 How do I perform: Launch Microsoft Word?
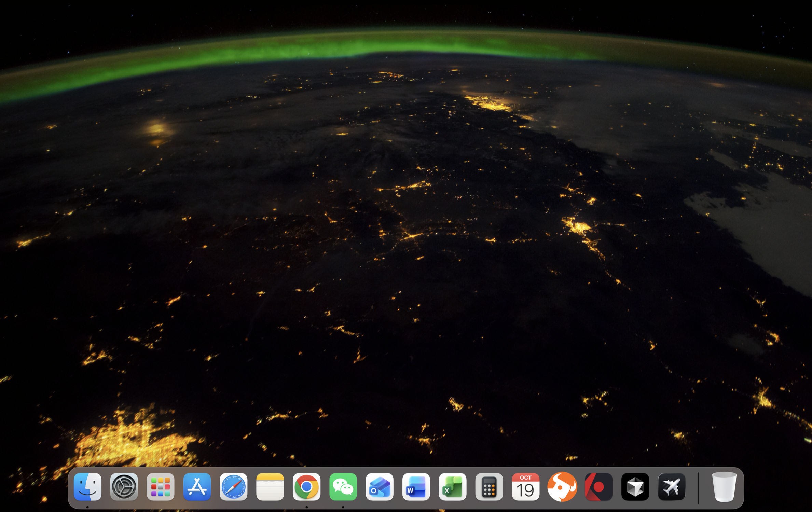tap(416, 487)
